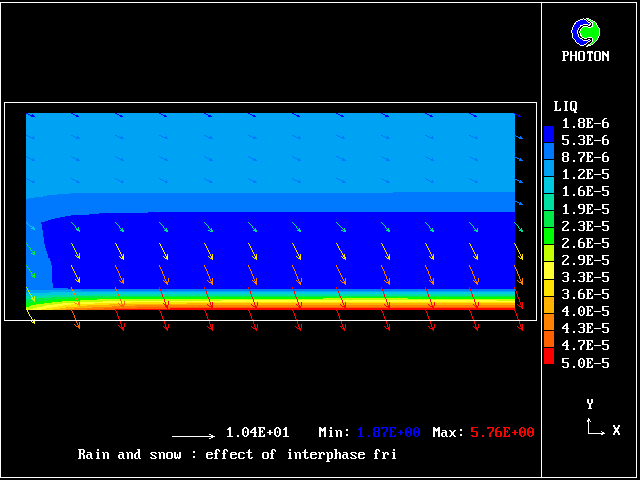Screen dimensions: 640x480
Task: Click the reference vector scale arrow
Action: [193, 436]
